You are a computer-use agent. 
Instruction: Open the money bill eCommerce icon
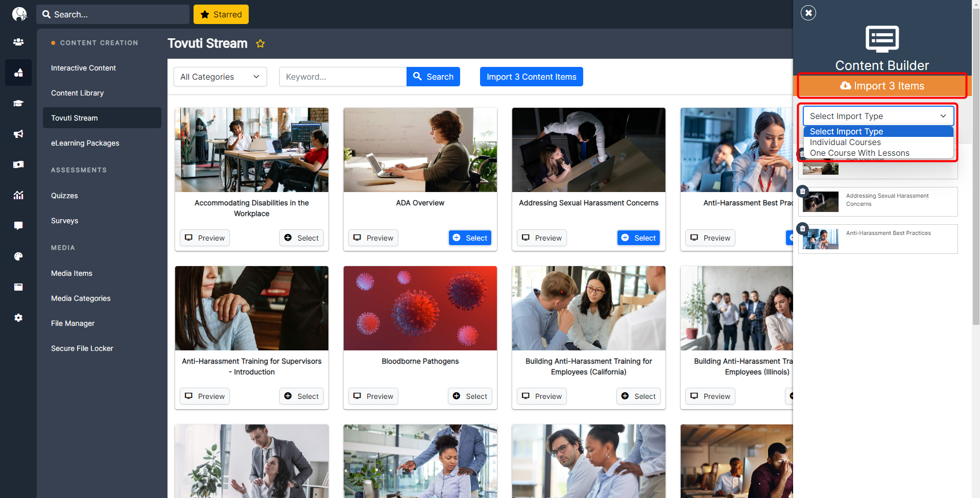click(18, 164)
